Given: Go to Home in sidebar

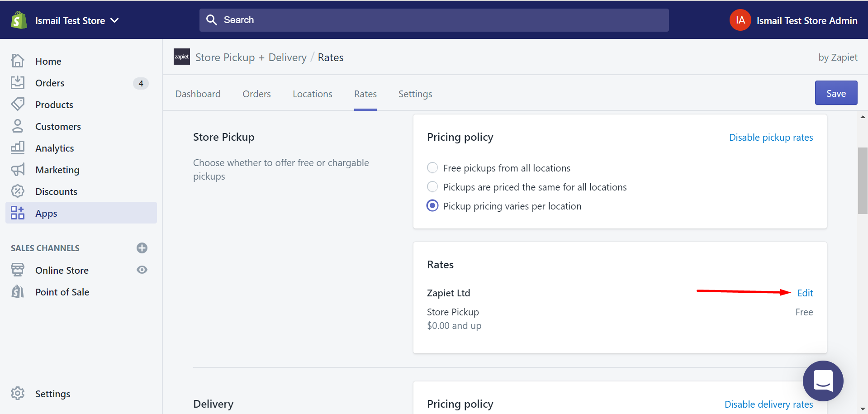Looking at the screenshot, I should (x=48, y=61).
